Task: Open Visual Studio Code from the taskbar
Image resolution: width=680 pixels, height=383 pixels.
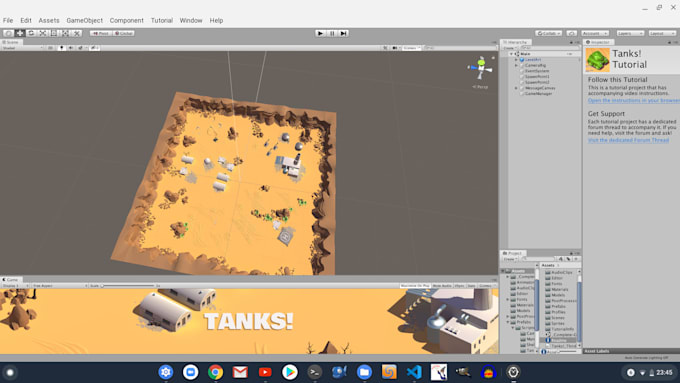Action: [x=414, y=372]
